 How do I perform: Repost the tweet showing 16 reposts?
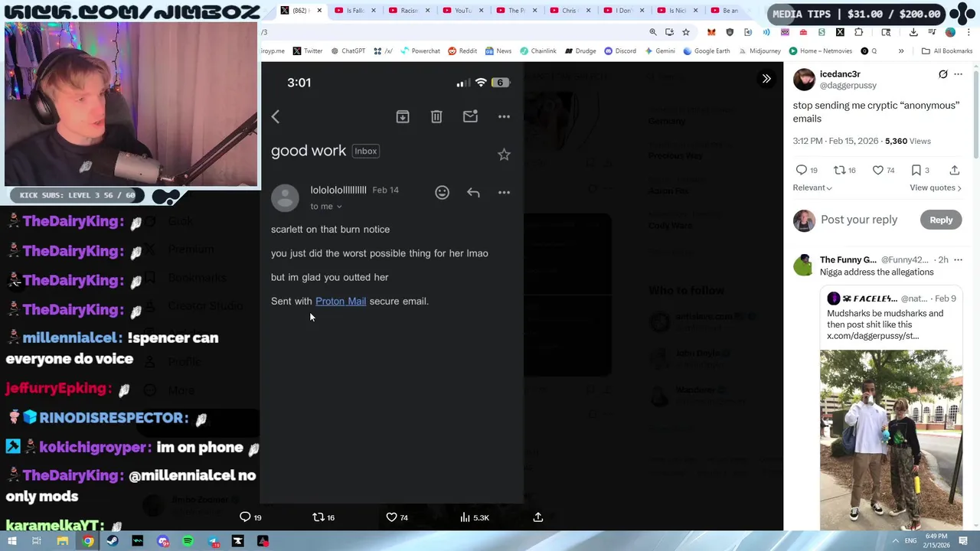point(844,170)
